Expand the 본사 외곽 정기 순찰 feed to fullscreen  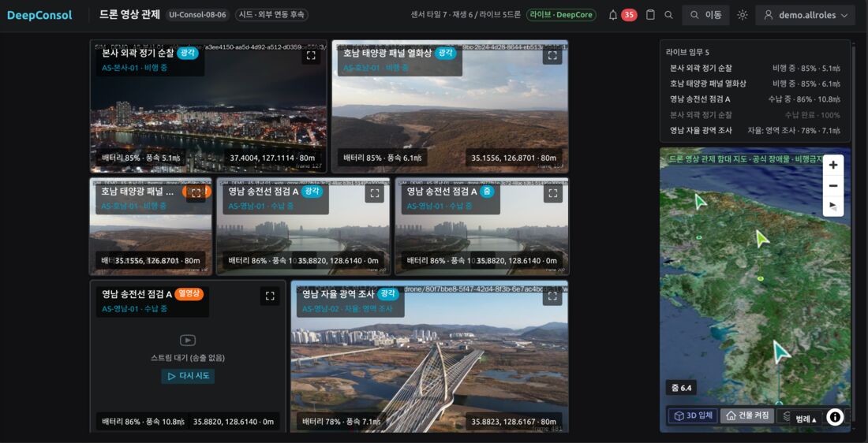(x=311, y=55)
